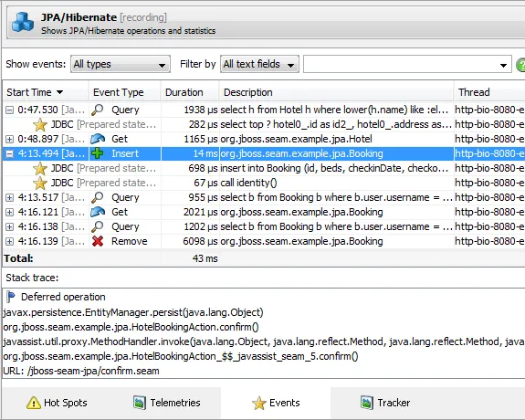Click magnifier icon of 4:16.138 Query row
525x420 pixels.
click(x=98, y=226)
